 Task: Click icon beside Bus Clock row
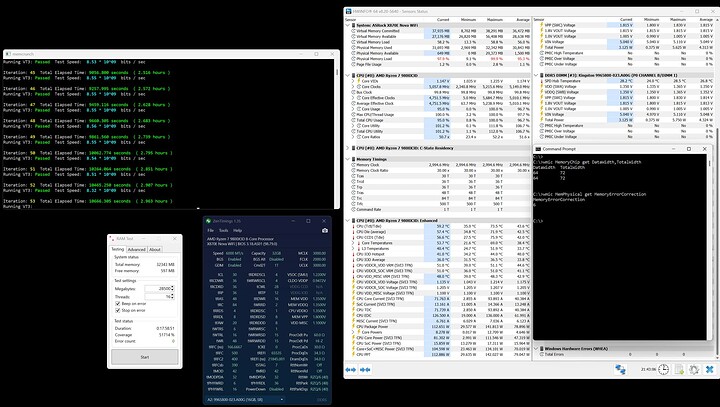click(354, 92)
